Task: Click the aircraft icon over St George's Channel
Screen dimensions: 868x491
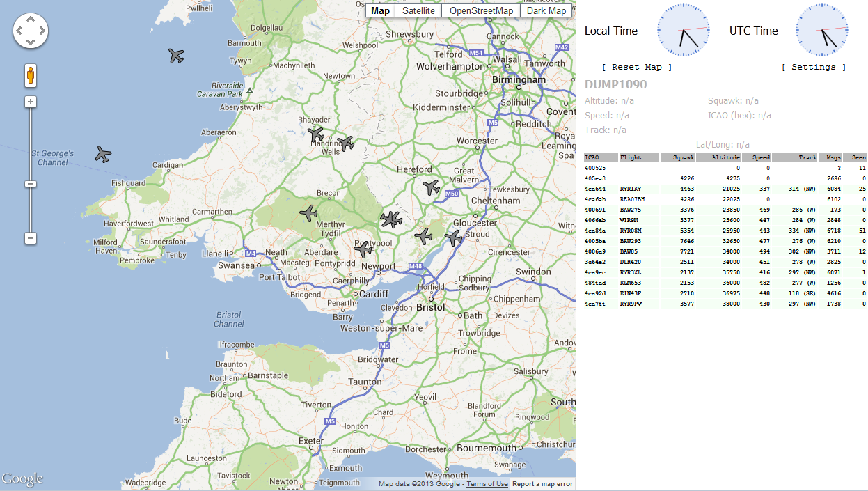Action: [x=103, y=154]
